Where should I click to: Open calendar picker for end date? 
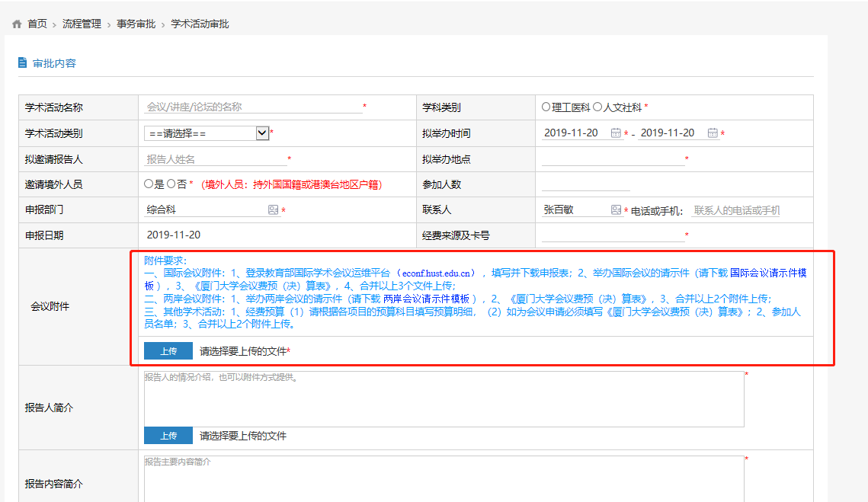point(713,133)
